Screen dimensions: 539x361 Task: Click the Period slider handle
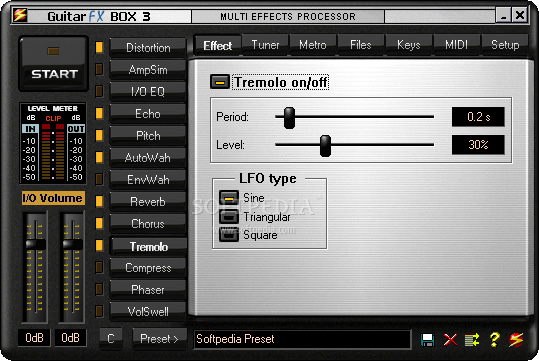tap(289, 118)
